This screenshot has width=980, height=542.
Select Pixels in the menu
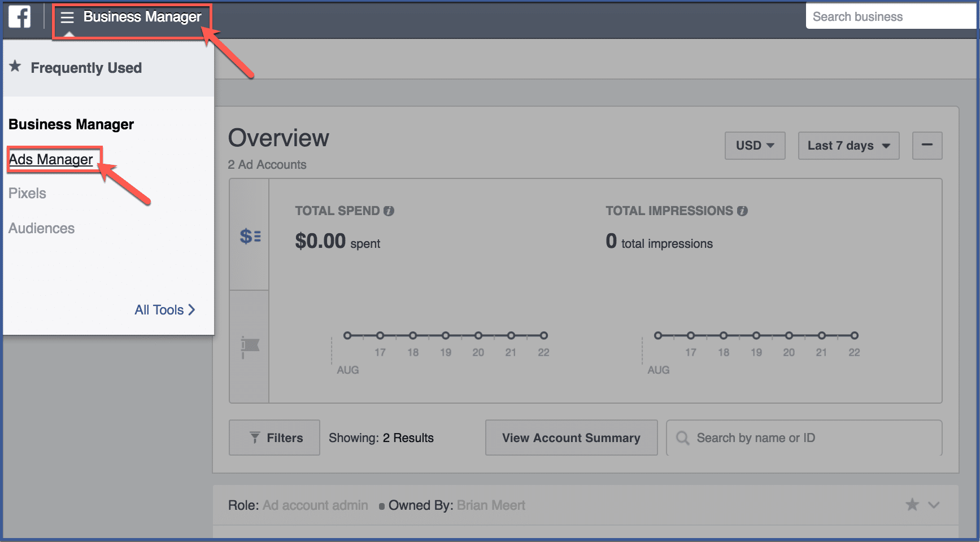click(x=27, y=193)
